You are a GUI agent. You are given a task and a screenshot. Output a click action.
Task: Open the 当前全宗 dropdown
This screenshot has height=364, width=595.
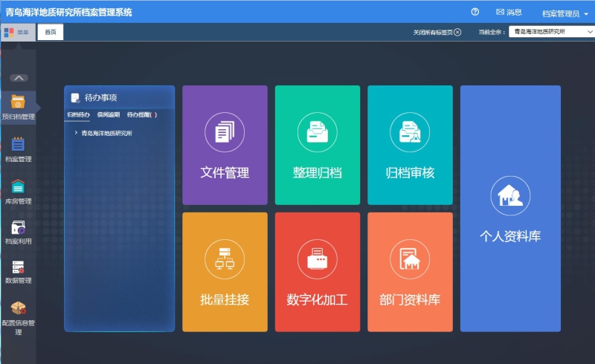549,32
